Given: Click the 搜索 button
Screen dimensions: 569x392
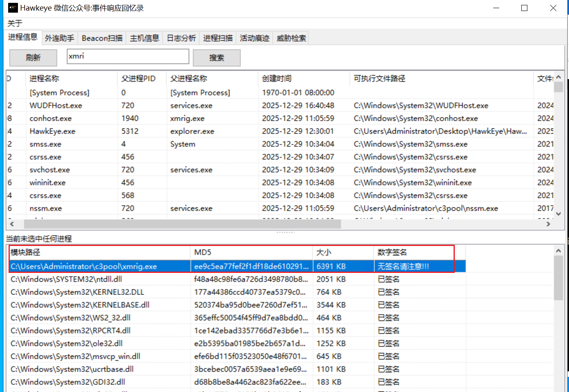Looking at the screenshot, I should (x=217, y=58).
